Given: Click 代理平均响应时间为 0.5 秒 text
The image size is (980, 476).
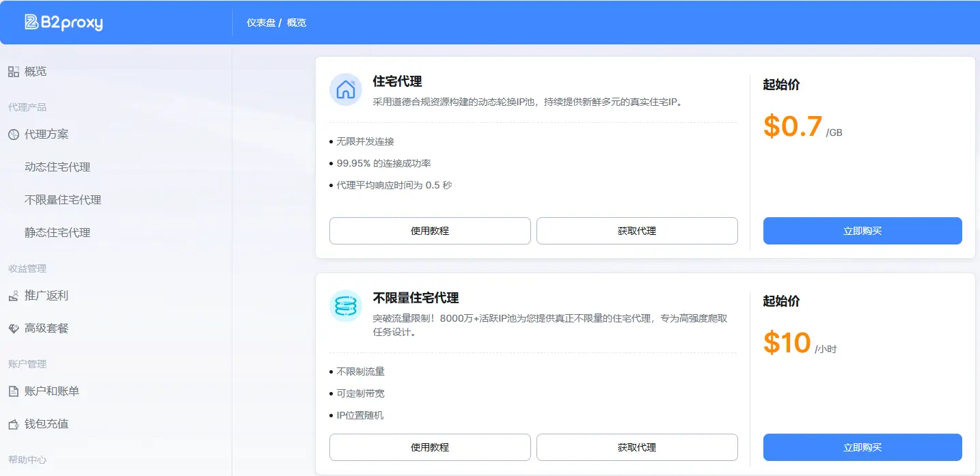Looking at the screenshot, I should (394, 185).
